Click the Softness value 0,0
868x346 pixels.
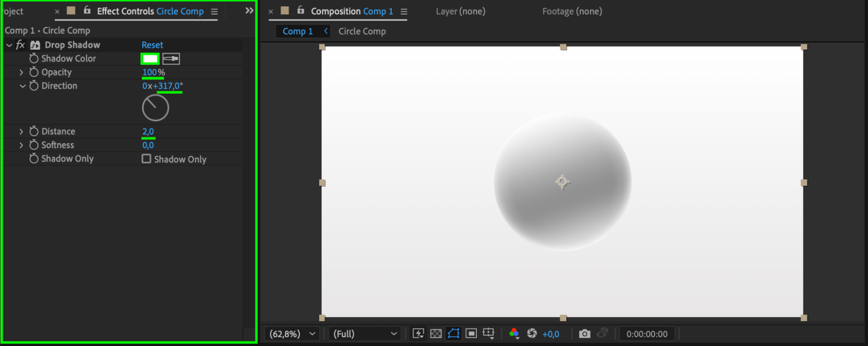click(x=148, y=145)
